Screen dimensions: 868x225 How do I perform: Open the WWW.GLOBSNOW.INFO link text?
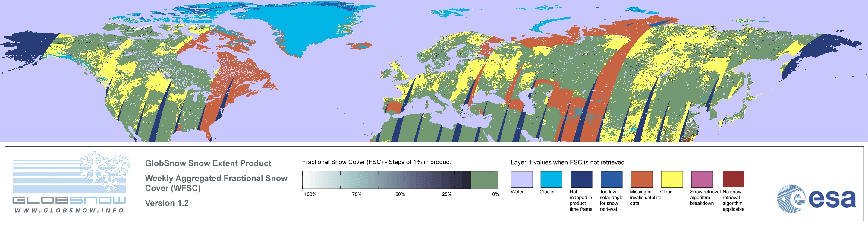click(69, 211)
